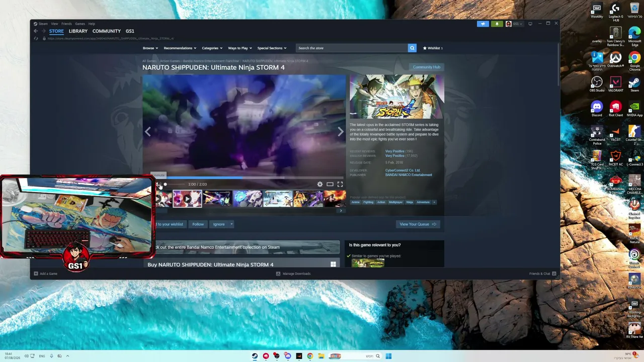Follow this game
Image resolution: width=644 pixels, height=362 pixels.
point(198,224)
